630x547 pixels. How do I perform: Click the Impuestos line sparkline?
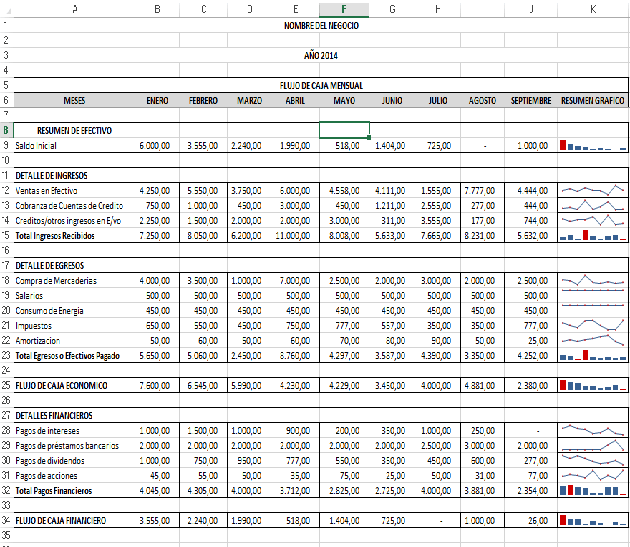(593, 325)
